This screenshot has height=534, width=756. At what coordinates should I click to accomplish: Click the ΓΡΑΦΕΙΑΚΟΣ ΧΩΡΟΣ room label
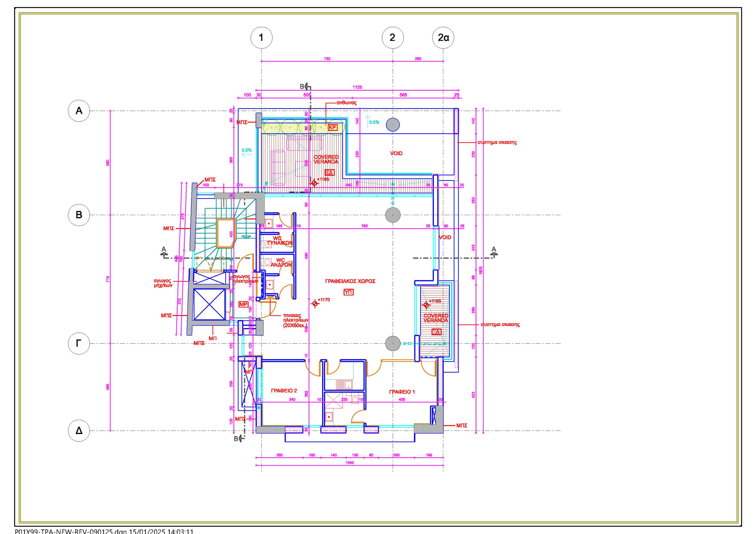coord(350,281)
